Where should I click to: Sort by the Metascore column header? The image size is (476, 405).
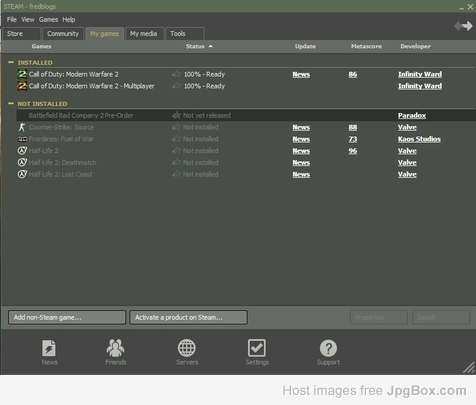[x=366, y=46]
